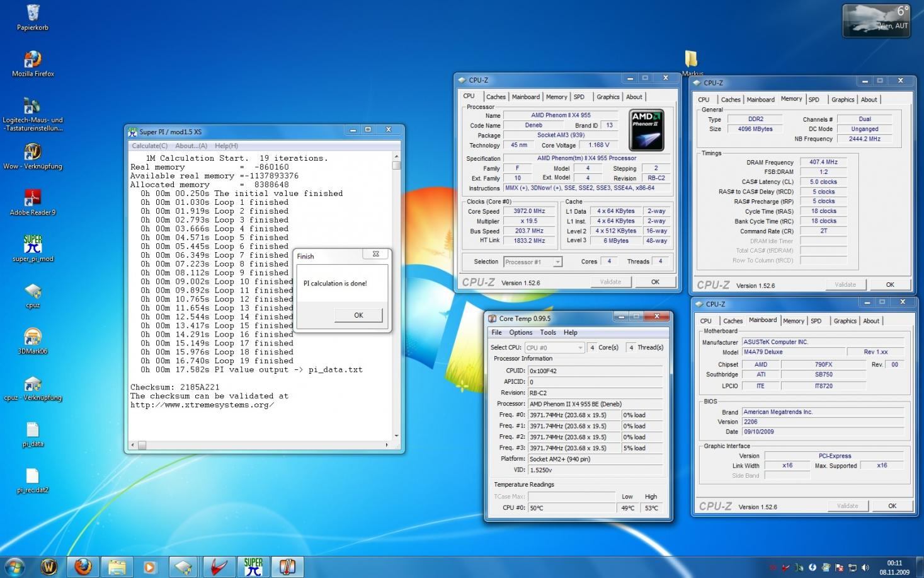Open the Windows Start menu orb
The width and height of the screenshot is (924, 578).
click(14, 567)
